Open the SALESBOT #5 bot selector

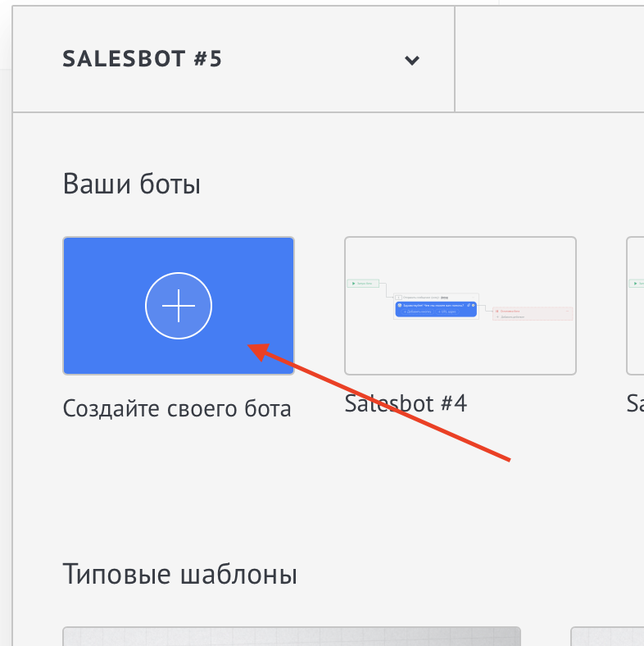pyautogui.click(x=143, y=60)
